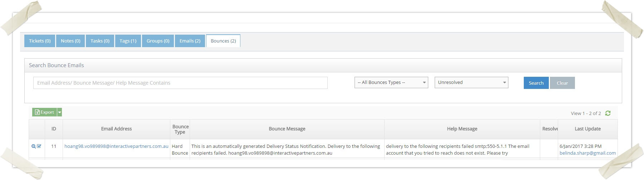Select the Tasks (0) tab
644x180 pixels.
click(x=100, y=41)
